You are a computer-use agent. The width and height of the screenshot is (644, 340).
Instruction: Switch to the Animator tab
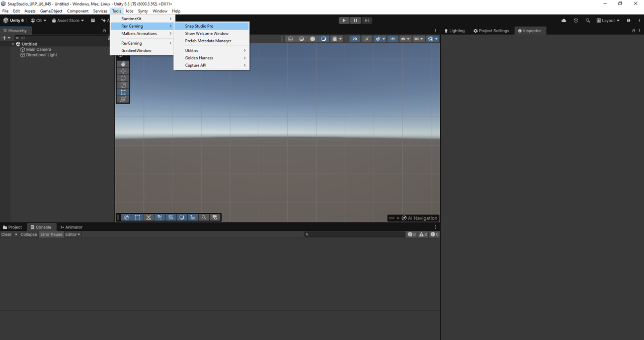(71, 227)
